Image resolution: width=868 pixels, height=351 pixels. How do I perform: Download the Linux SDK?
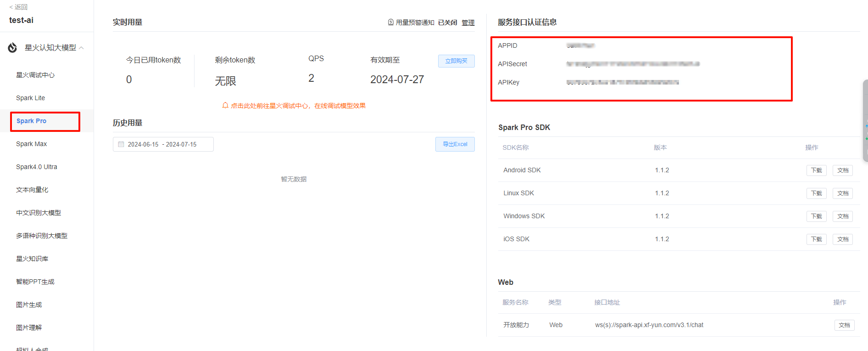(x=817, y=193)
